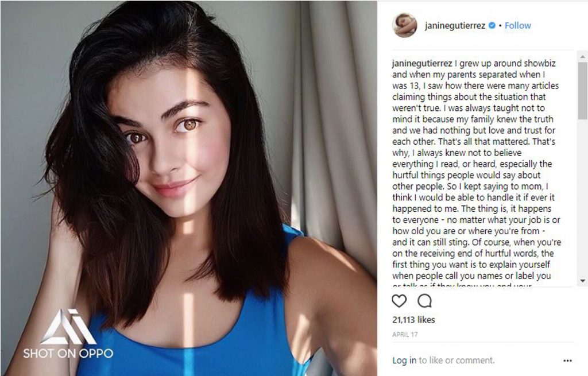Click the empty scrollbar track below the thumb

[x=582, y=198]
